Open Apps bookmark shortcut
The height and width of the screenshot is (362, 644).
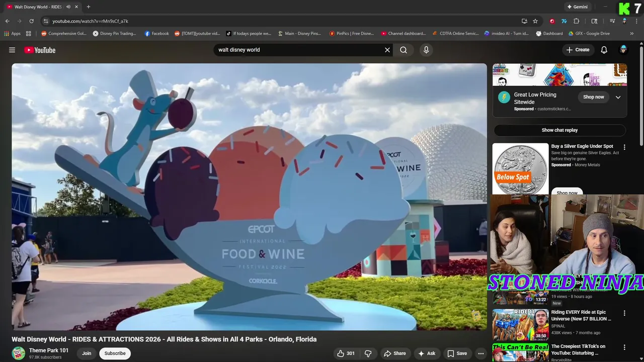click(12, 34)
